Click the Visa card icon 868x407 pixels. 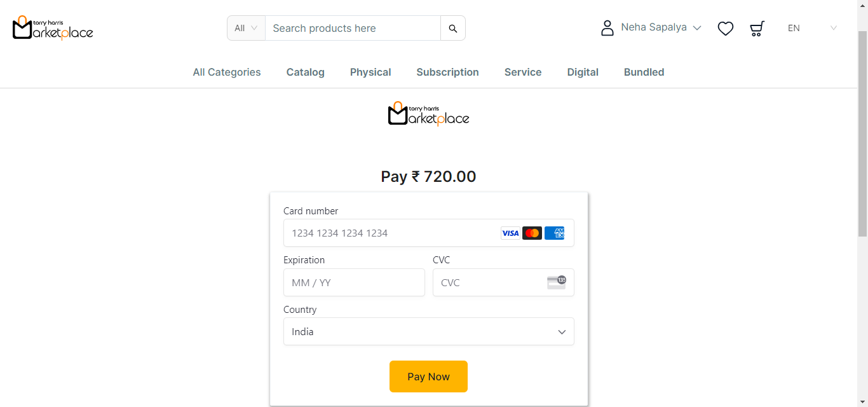510,233
